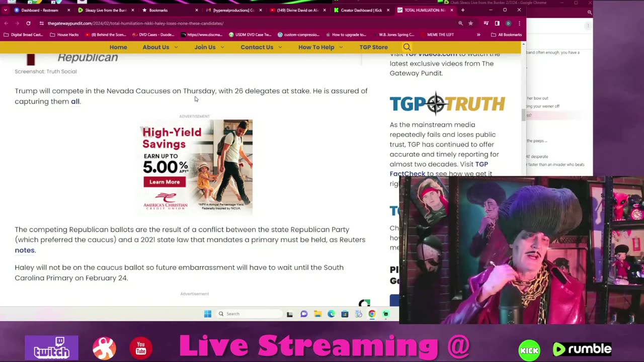The height and width of the screenshot is (362, 644).
Task: Open the Behind the Scenes bookmark
Action: click(105, 35)
